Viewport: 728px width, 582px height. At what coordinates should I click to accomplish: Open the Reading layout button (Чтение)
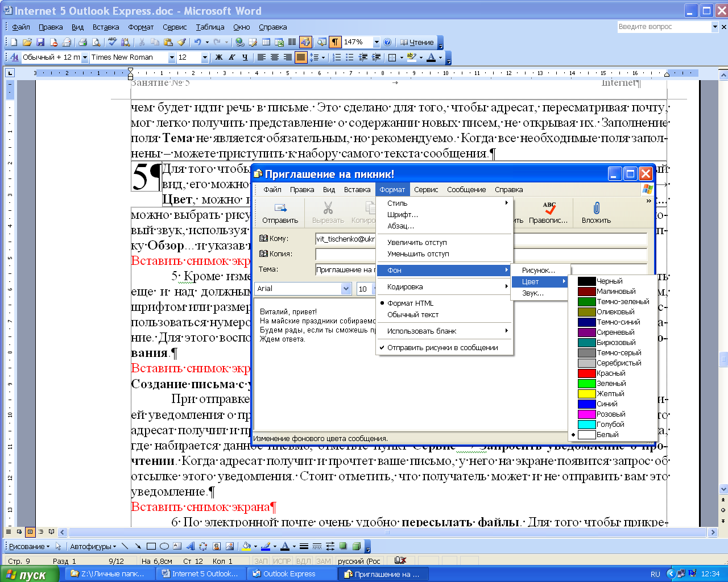pyautogui.click(x=417, y=42)
